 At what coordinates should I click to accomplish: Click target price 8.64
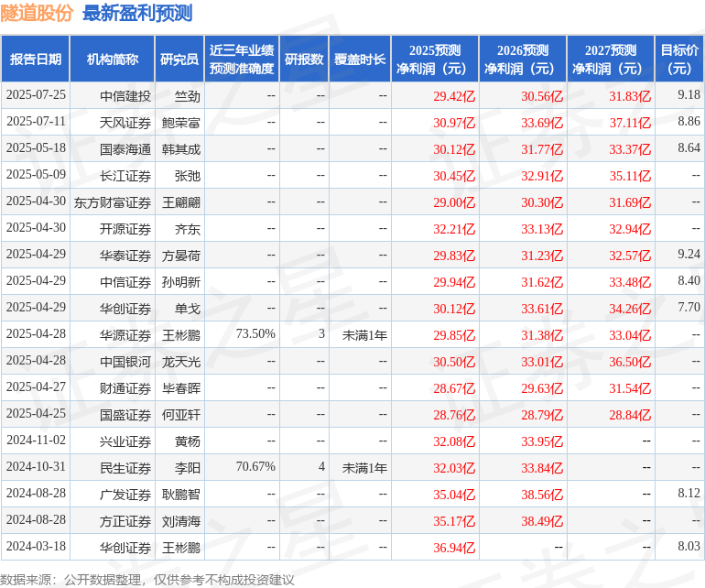coord(689,148)
